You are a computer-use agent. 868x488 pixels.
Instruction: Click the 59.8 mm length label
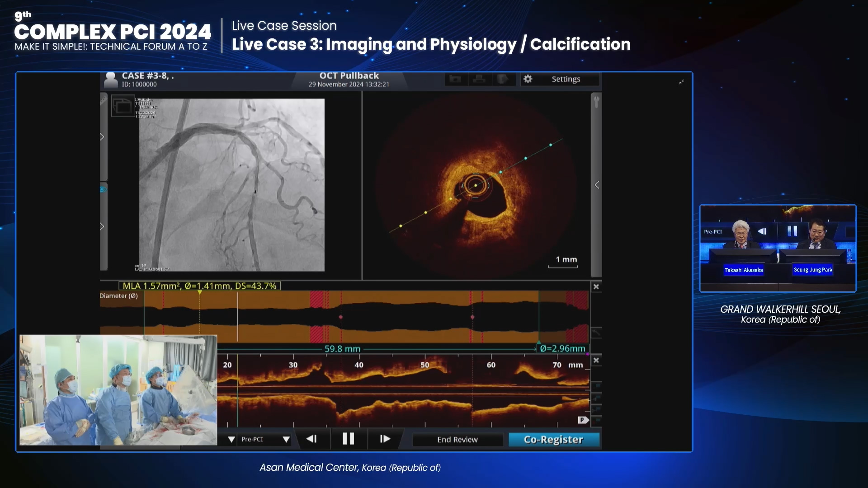click(x=342, y=349)
